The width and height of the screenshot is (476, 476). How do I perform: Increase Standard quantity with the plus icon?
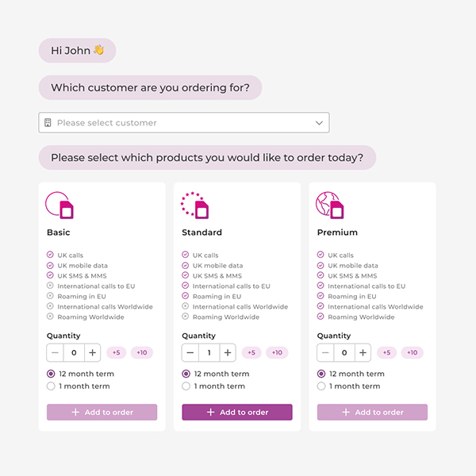tap(228, 352)
